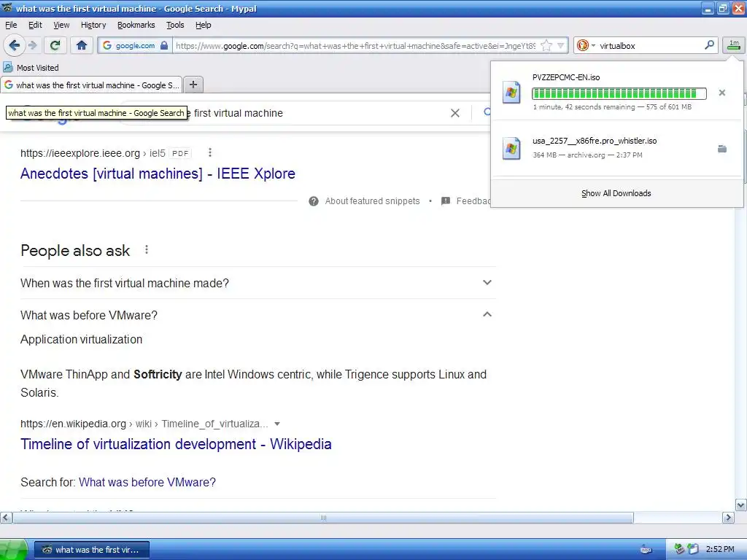Click the Feedback flag icon
Screen dimensions: 747x560
pyautogui.click(x=446, y=201)
